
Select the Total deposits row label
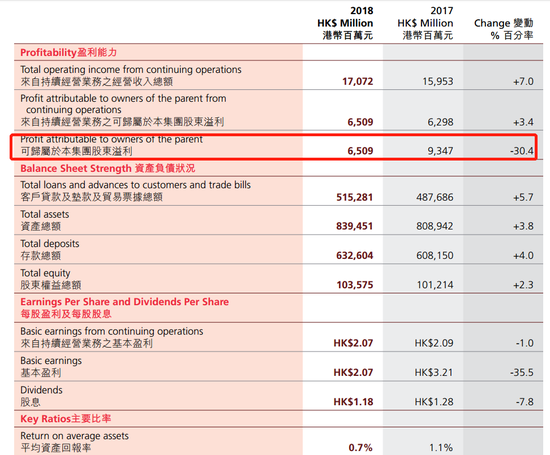pyautogui.click(x=50, y=249)
